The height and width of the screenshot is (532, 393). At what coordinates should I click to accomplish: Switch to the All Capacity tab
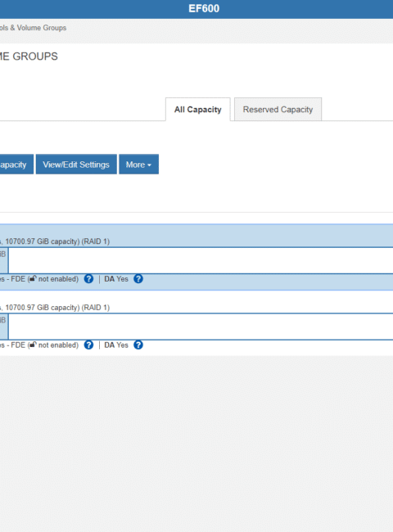coord(198,110)
